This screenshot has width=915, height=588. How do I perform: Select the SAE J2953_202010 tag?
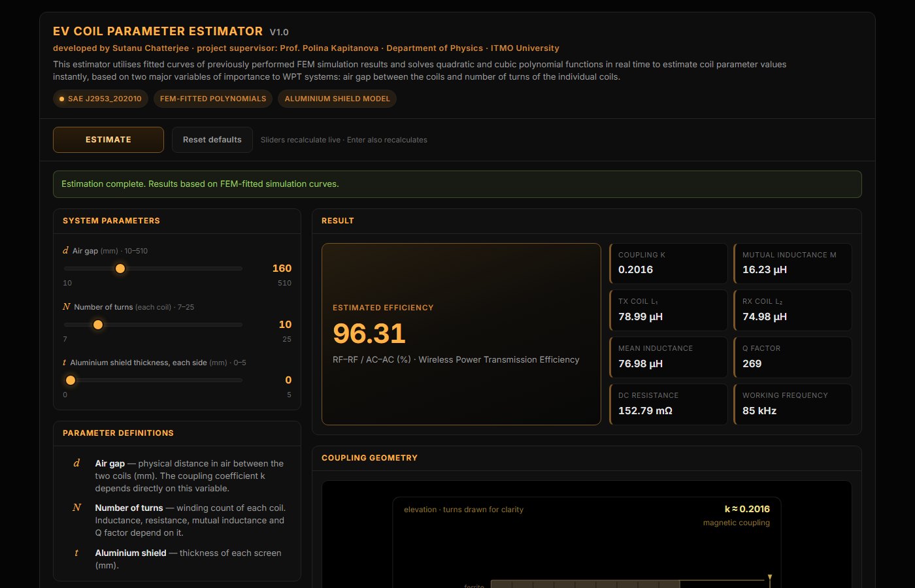coord(100,99)
